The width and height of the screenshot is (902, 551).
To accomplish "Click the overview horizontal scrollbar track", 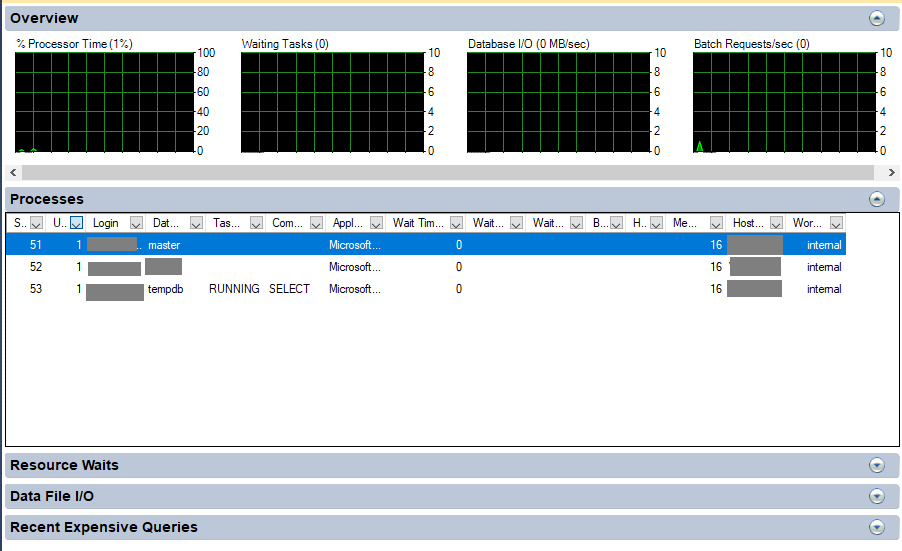I will (x=448, y=173).
